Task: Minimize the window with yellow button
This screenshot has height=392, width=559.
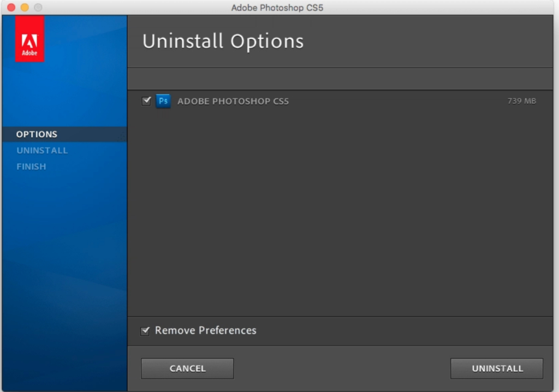Action: [x=25, y=8]
